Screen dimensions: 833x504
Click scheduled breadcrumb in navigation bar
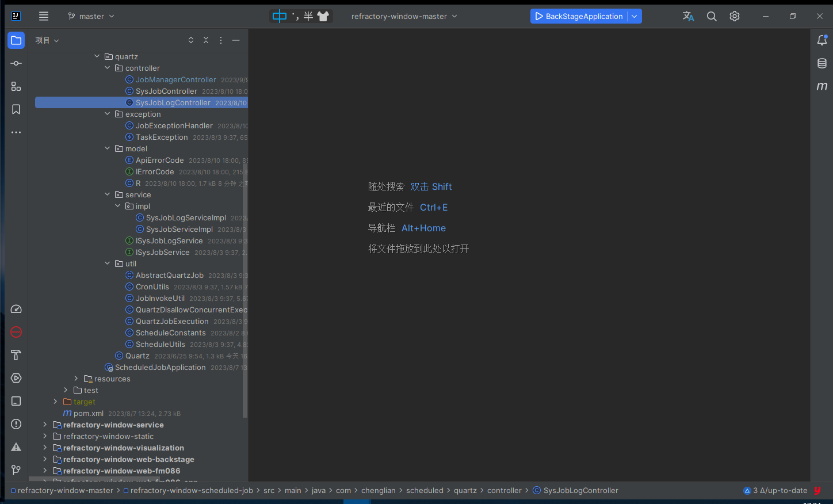[x=425, y=490]
